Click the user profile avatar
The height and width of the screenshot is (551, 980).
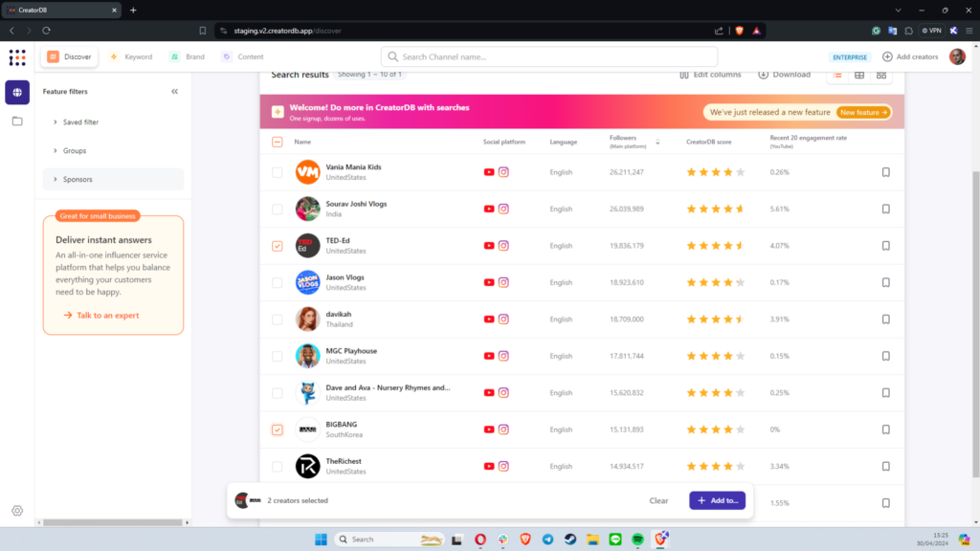pos(957,56)
